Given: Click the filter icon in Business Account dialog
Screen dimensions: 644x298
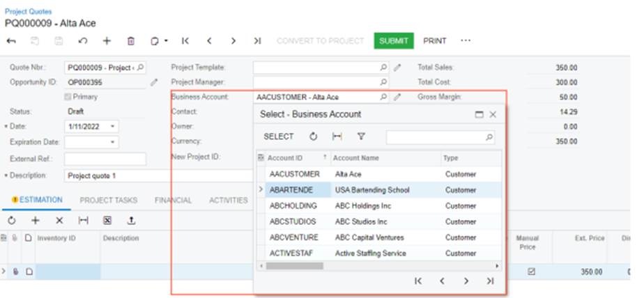Looking at the screenshot, I should pyautogui.click(x=361, y=137).
